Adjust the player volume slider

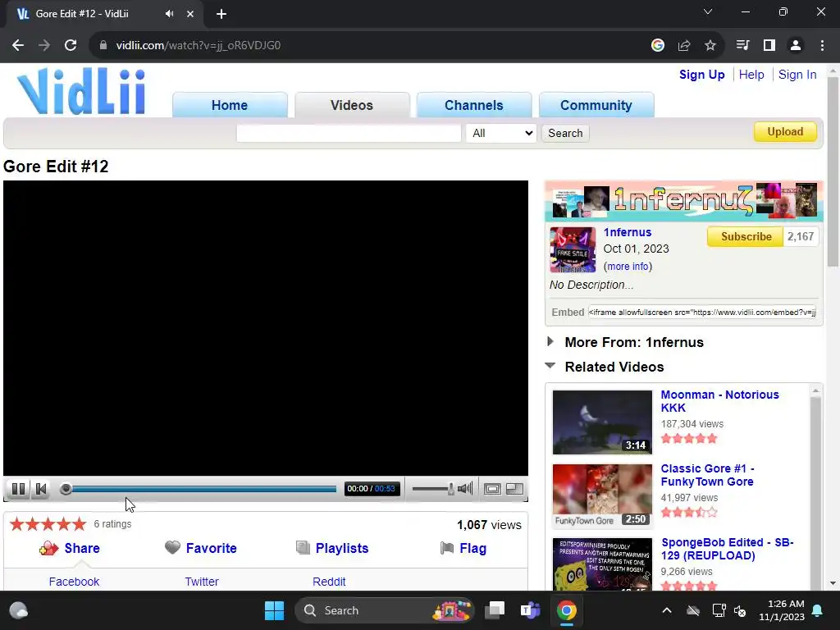coord(433,489)
